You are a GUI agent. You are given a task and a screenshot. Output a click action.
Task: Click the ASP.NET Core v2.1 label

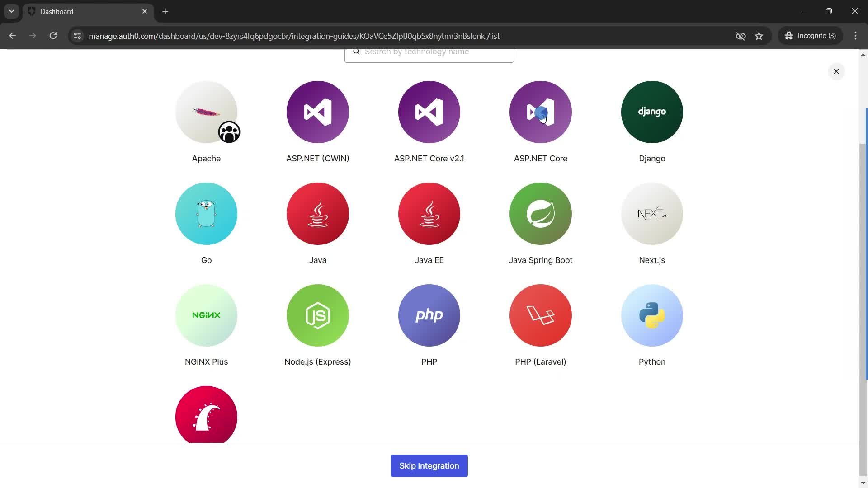tap(429, 159)
